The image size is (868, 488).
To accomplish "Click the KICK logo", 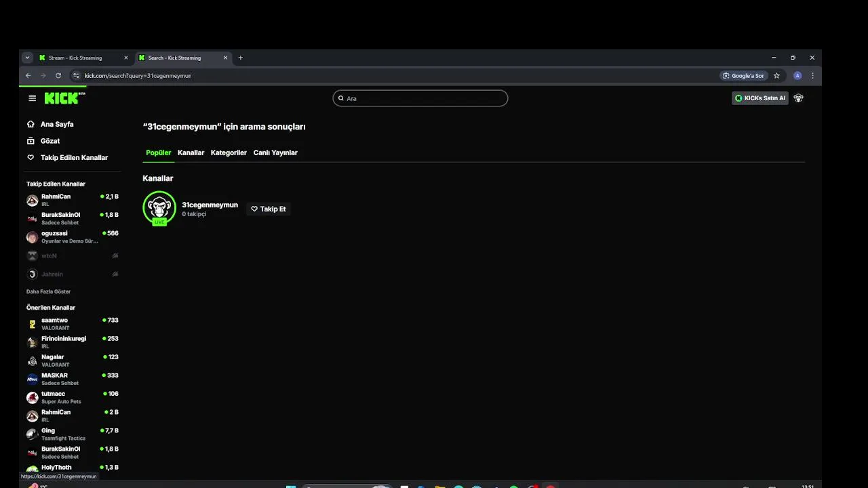I will [x=64, y=98].
